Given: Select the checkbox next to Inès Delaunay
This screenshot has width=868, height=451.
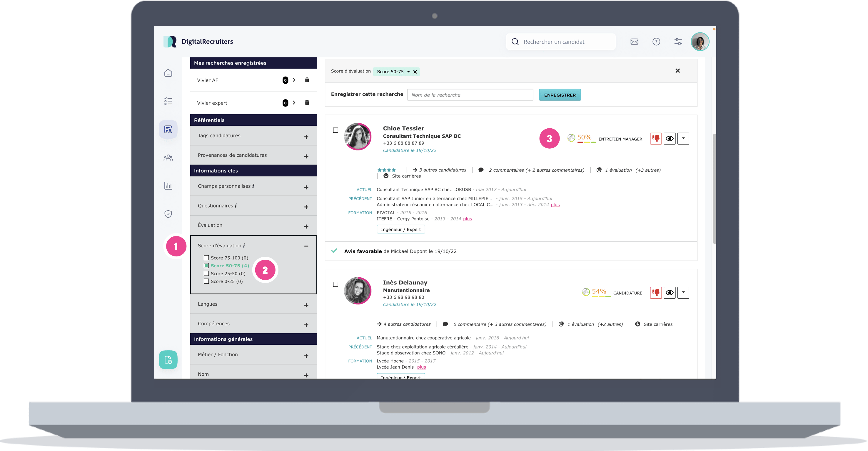Looking at the screenshot, I should tap(335, 284).
